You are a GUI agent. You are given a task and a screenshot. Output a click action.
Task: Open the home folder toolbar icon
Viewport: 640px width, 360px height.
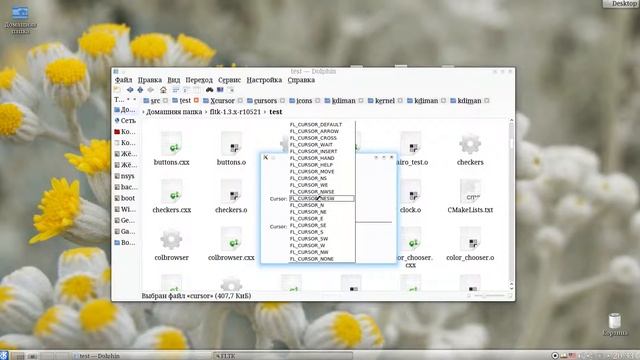click(x=163, y=90)
